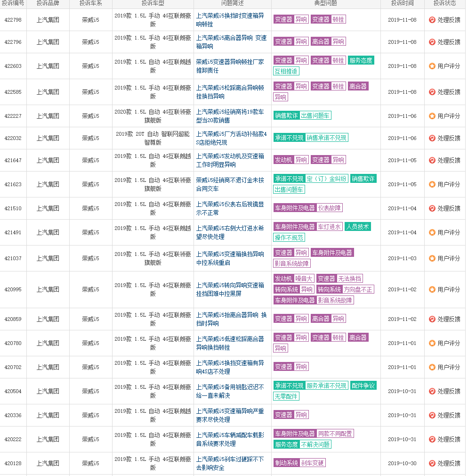The width and height of the screenshot is (468, 476).
Task: Click the 用户评分 star icon for complaint 422227
Action: (432, 116)
